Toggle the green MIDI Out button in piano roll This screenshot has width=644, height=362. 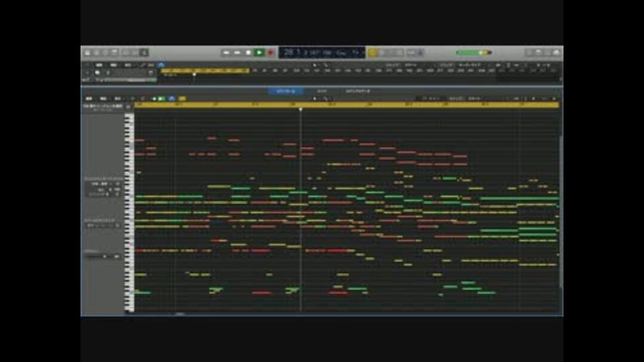click(162, 99)
